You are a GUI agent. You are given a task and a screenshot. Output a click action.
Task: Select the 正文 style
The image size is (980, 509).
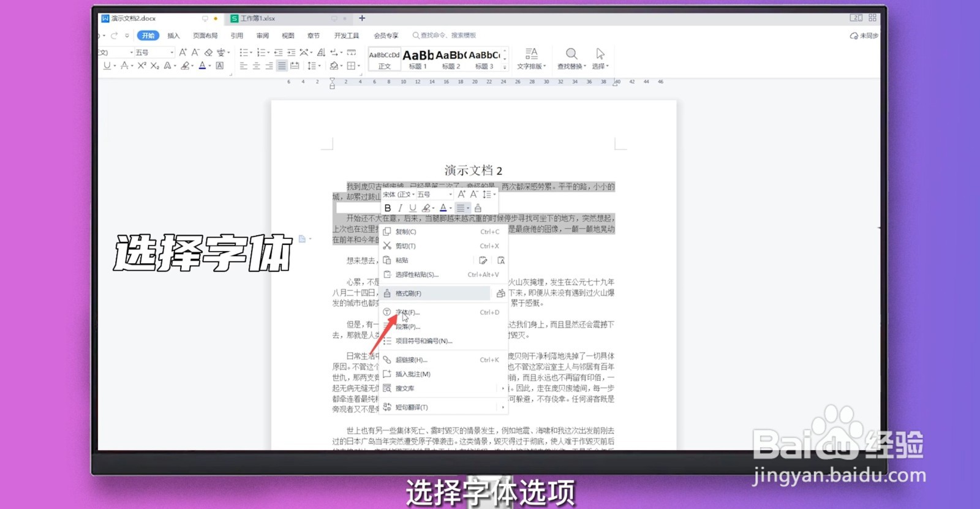(384, 59)
